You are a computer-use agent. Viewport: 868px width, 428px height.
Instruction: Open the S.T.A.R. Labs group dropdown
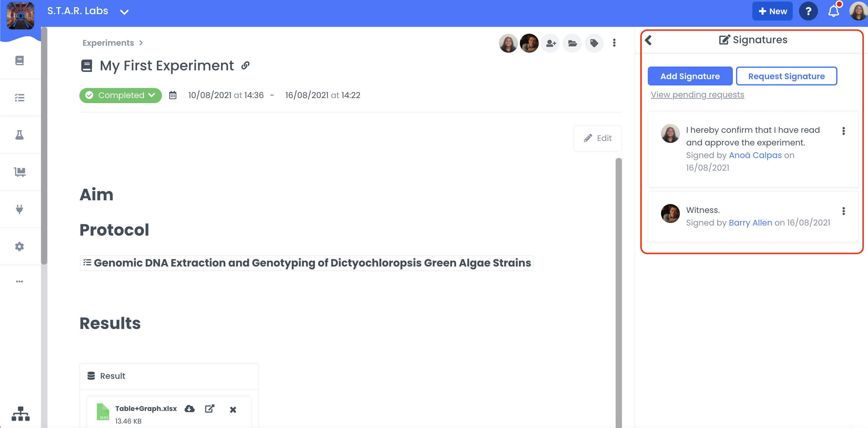(124, 12)
